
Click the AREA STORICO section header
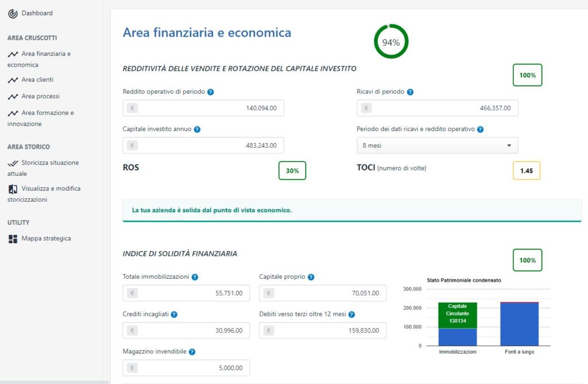(29, 147)
